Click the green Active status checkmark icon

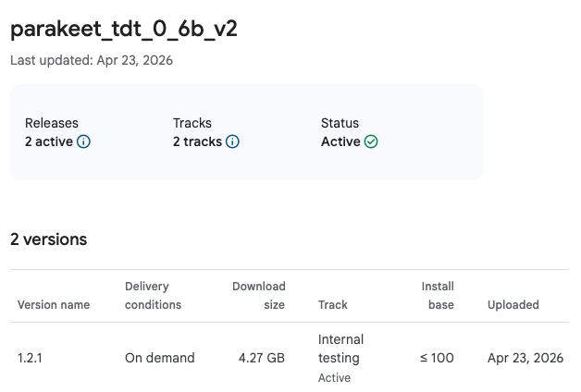pos(371,142)
